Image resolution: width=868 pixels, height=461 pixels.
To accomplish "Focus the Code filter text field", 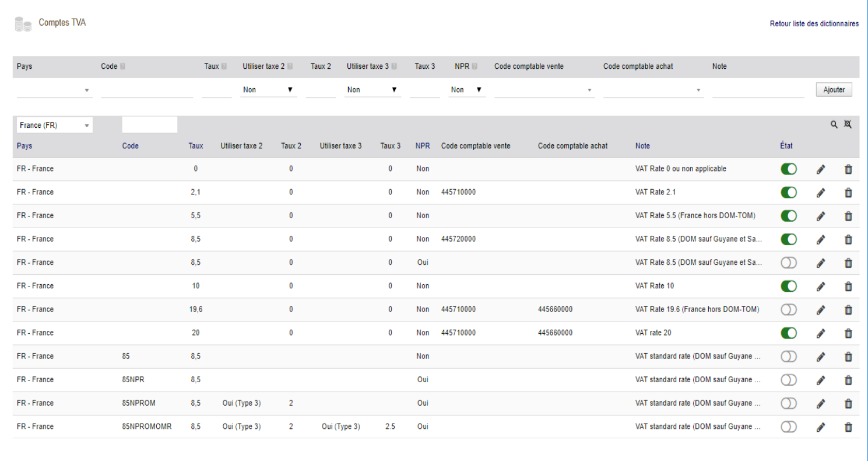I will click(x=150, y=124).
